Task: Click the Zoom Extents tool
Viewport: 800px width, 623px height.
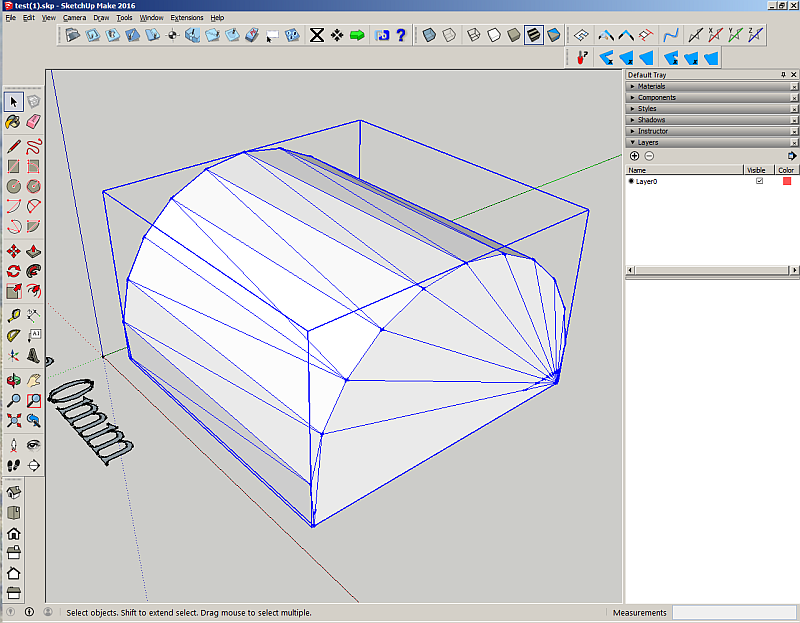Action: [13, 420]
